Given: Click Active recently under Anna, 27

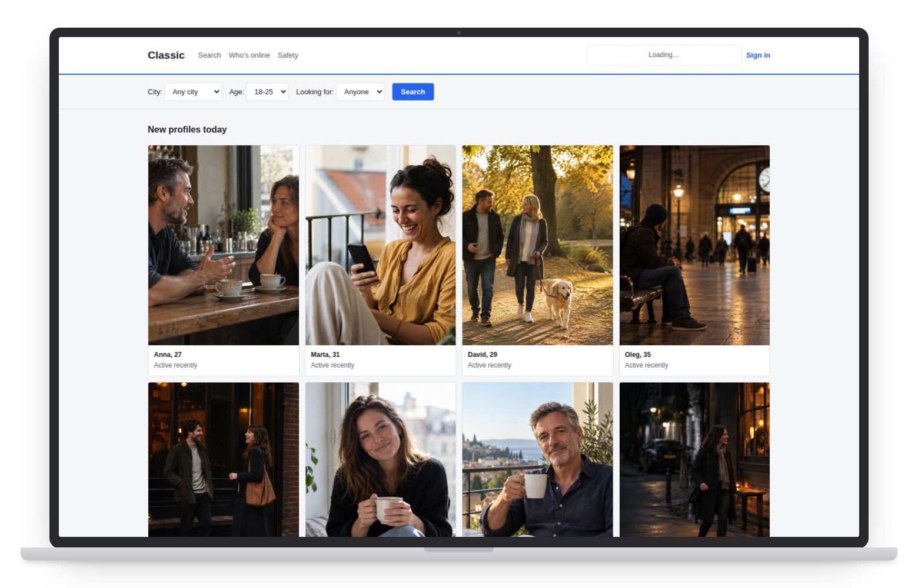Looking at the screenshot, I should tap(175, 365).
